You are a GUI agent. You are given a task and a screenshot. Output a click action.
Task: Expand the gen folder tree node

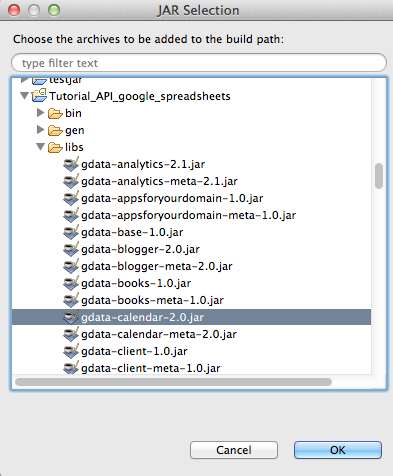(41, 130)
